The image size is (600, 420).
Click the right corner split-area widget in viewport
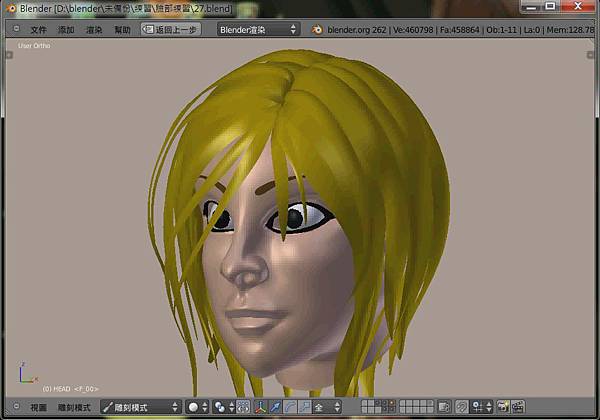pyautogui.click(x=590, y=55)
